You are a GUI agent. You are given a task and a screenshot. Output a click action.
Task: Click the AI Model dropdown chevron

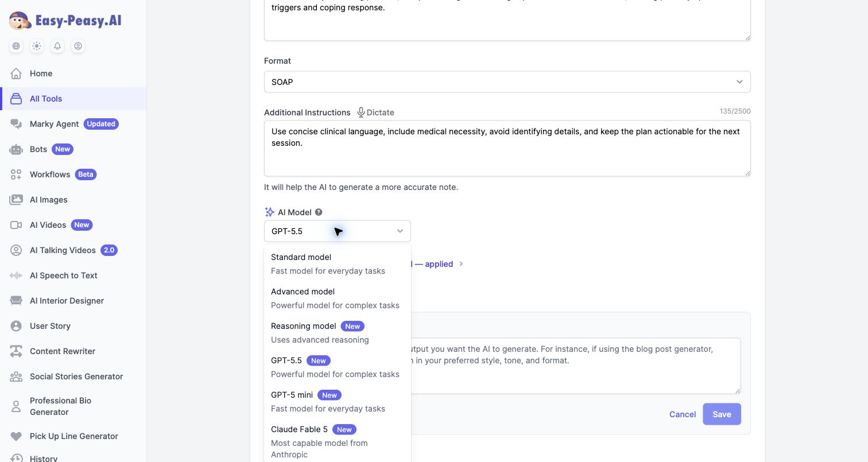[400, 231]
